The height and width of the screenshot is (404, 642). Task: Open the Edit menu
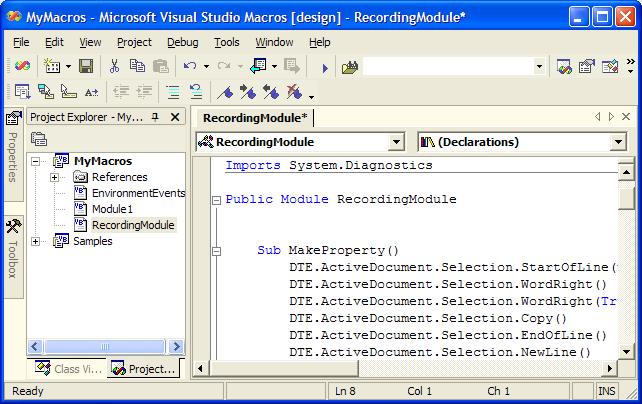(x=54, y=42)
